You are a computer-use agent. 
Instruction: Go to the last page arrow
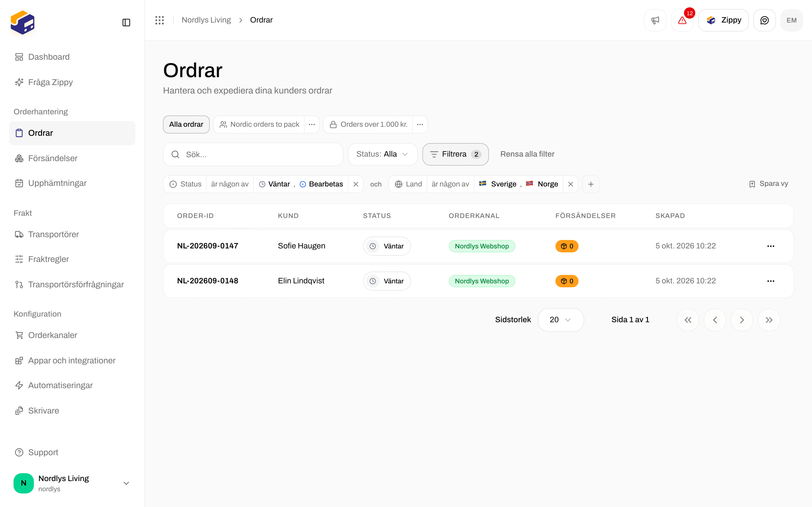(x=769, y=320)
